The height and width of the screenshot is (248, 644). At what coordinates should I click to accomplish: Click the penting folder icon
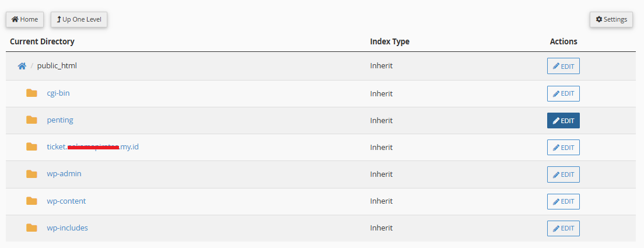pyautogui.click(x=32, y=120)
